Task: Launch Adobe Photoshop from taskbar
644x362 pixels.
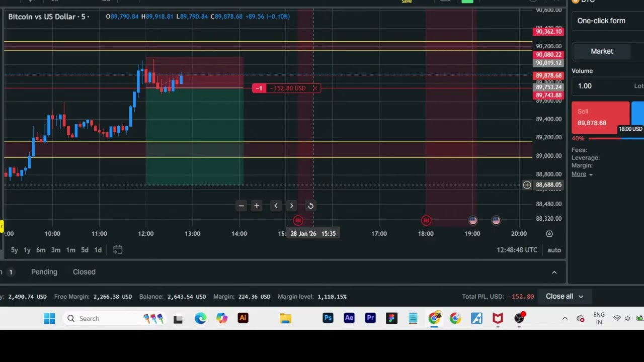Action: click(x=328, y=319)
